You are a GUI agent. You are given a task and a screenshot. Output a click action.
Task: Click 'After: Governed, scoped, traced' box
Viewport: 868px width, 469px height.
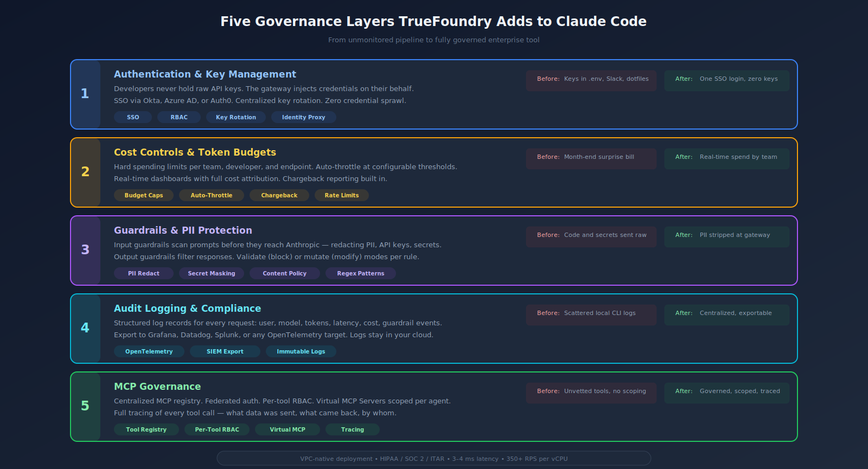[x=727, y=393]
